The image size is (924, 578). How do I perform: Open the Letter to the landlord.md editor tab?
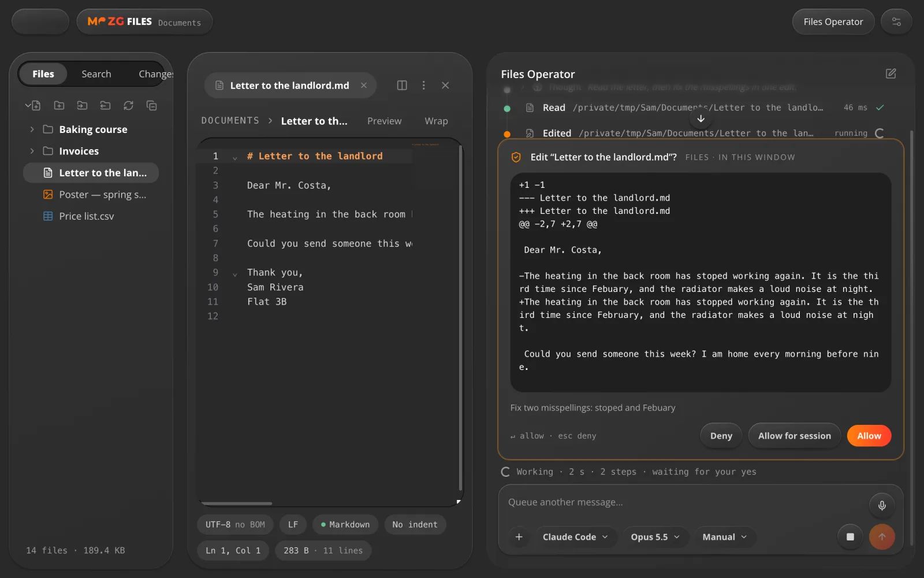pyautogui.click(x=290, y=86)
